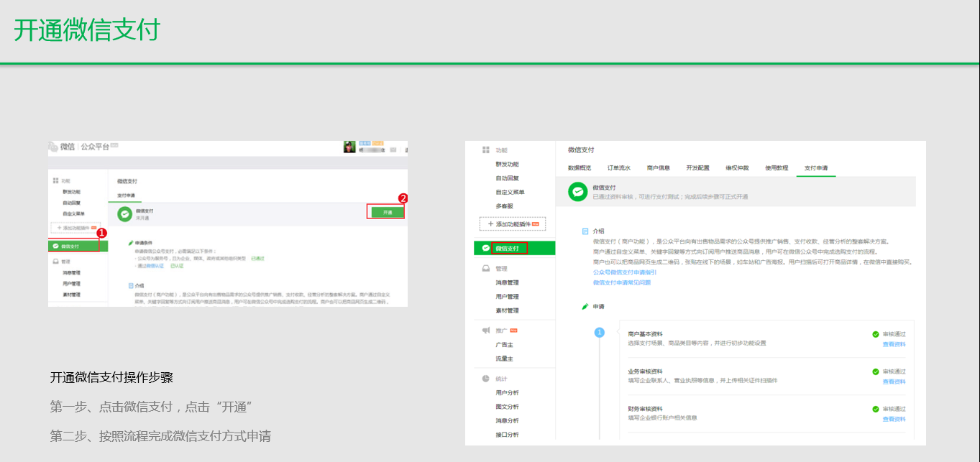980x462 pixels.
Task: Click 查看资料 for 业务审核资料
Action: [894, 382]
